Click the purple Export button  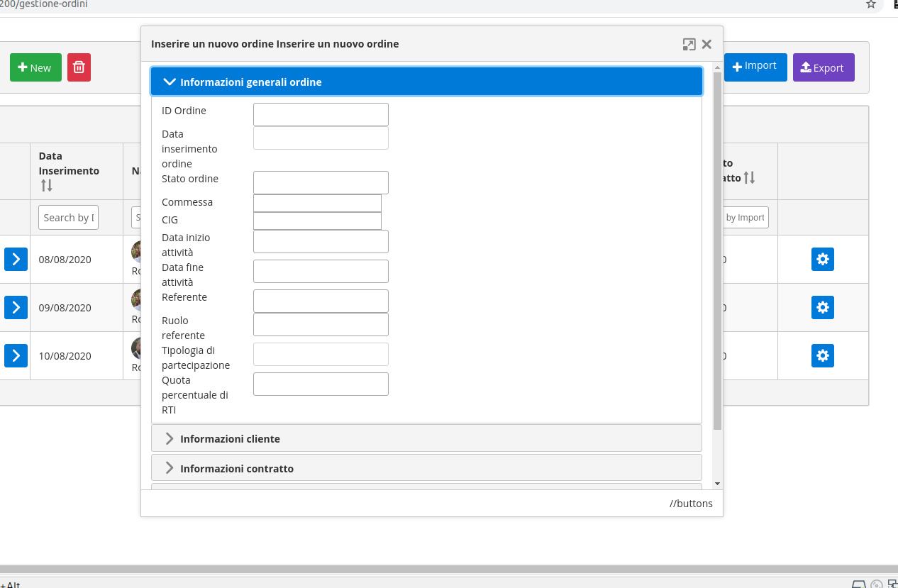pyautogui.click(x=824, y=67)
